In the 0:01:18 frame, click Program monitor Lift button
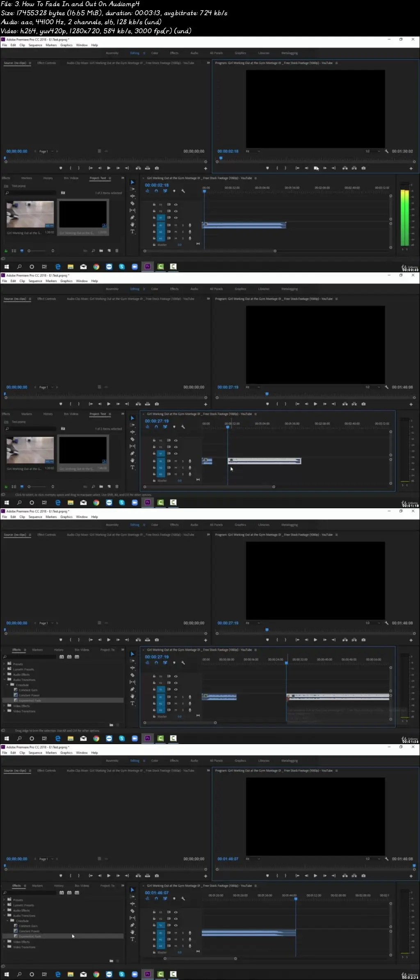 click(345, 404)
